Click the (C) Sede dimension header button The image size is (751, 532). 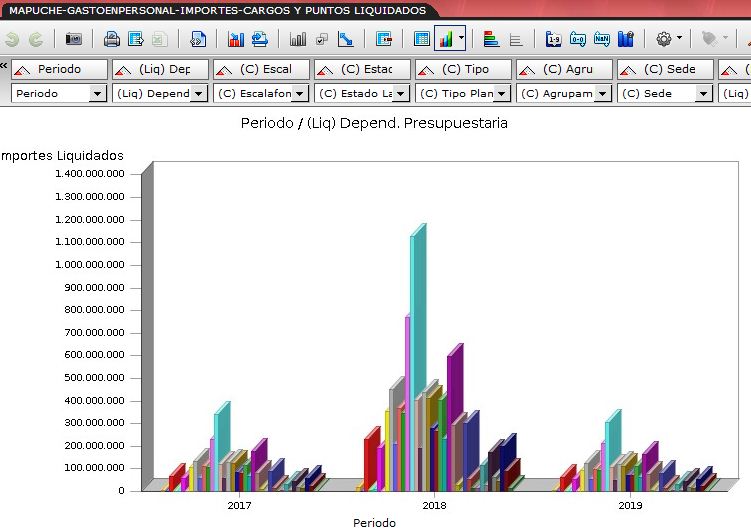pyautogui.click(x=666, y=69)
